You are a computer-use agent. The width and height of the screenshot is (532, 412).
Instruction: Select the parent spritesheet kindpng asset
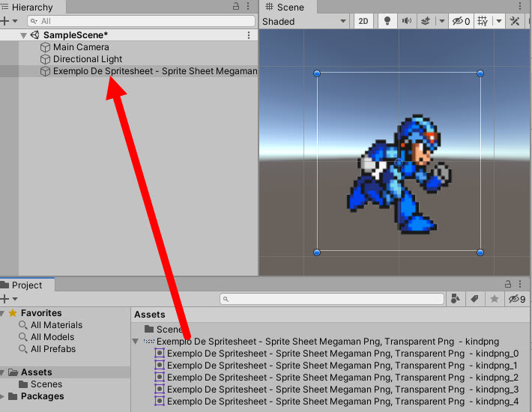coord(327,342)
